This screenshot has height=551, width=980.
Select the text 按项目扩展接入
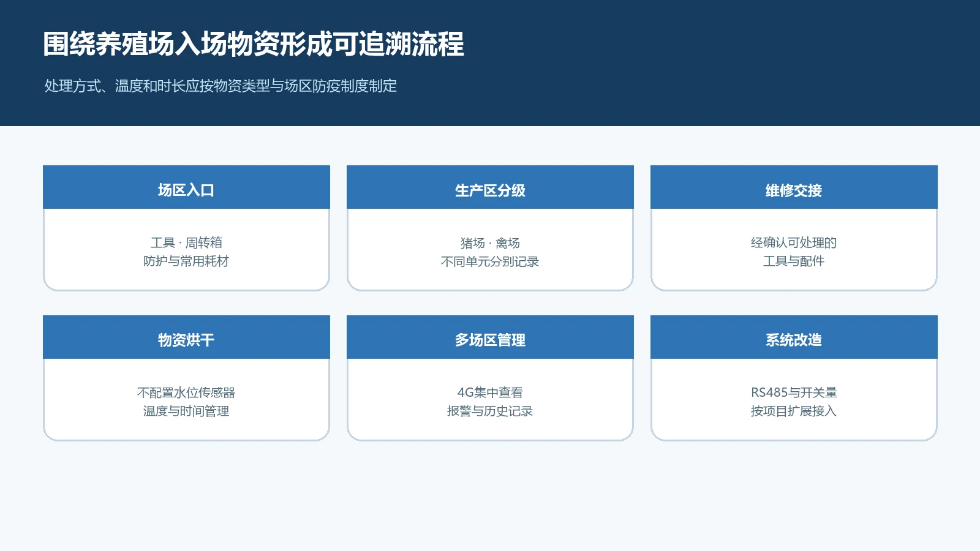(x=794, y=411)
